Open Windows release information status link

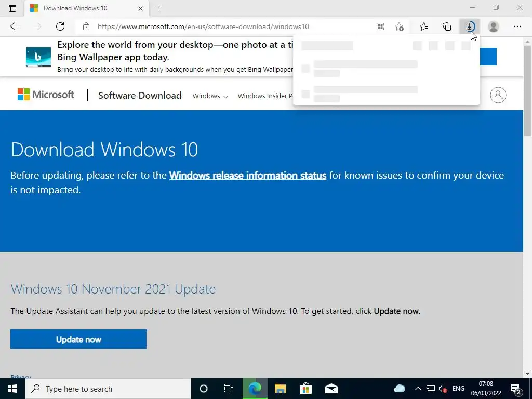pos(248,176)
